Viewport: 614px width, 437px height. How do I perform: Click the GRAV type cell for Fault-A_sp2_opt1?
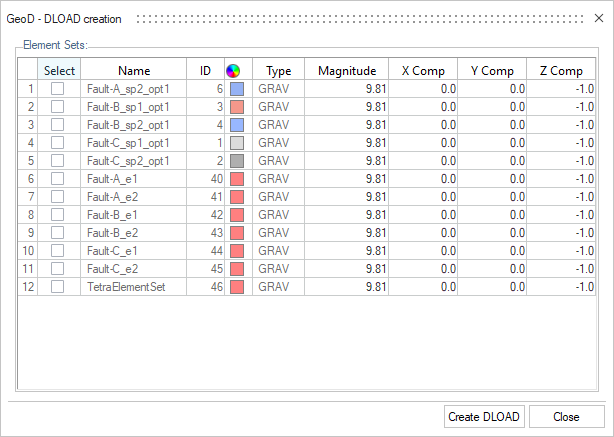(278, 89)
